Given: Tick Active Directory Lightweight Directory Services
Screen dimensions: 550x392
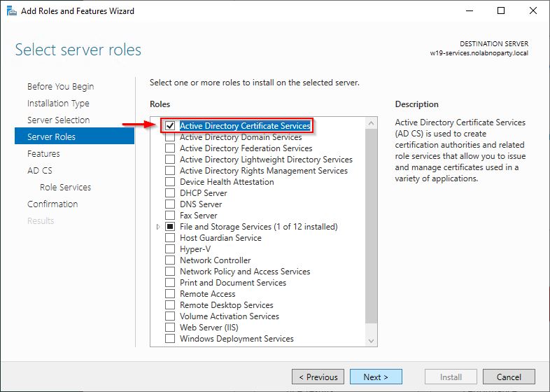Looking at the screenshot, I should pos(170,160).
